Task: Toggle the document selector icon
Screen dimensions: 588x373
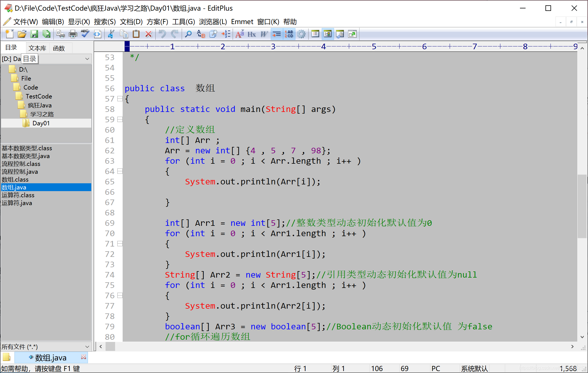Action: click(x=328, y=34)
